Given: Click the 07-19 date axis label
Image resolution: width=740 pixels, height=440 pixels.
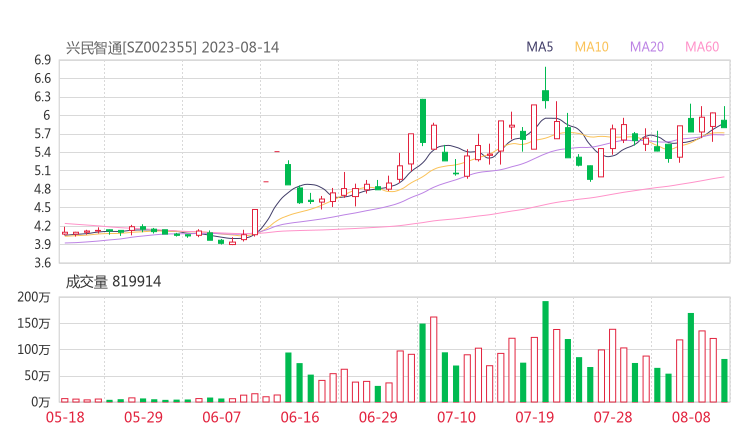Looking at the screenshot, I should click(534, 417).
